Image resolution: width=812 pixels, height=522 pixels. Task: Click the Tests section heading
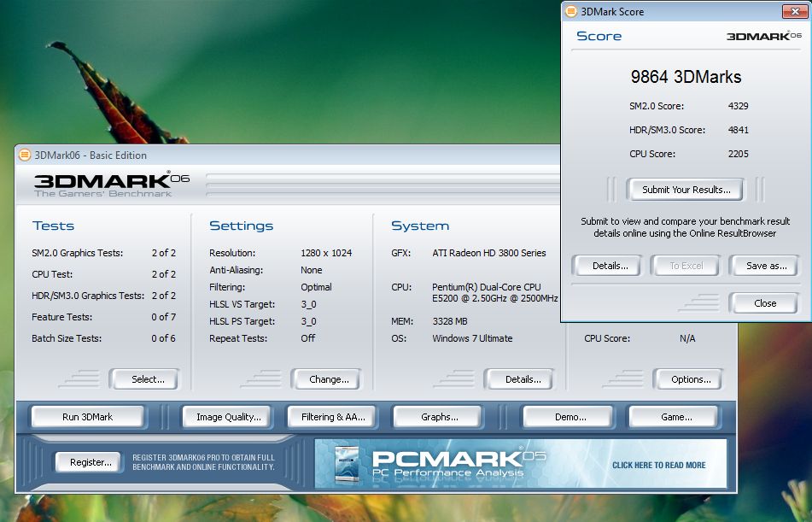pos(53,226)
